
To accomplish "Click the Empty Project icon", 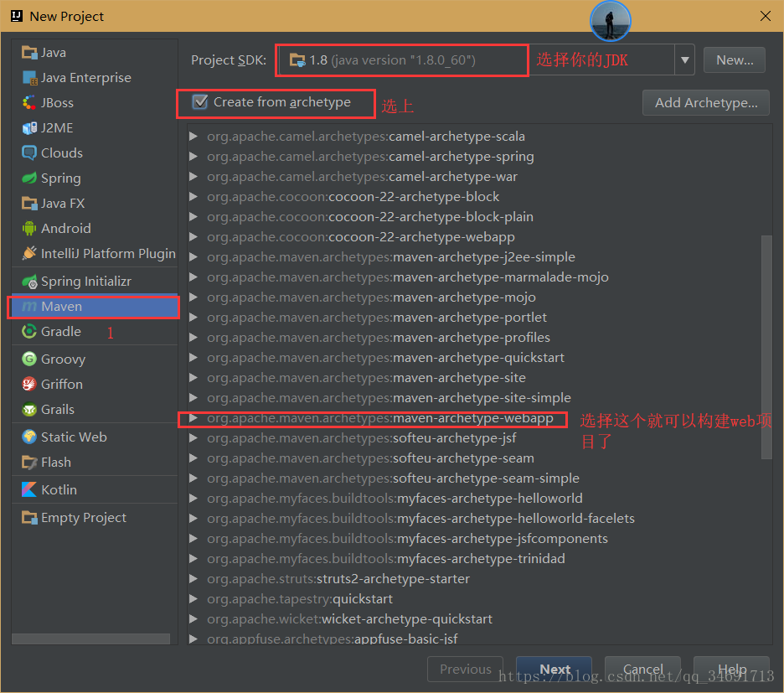I will click(x=29, y=517).
